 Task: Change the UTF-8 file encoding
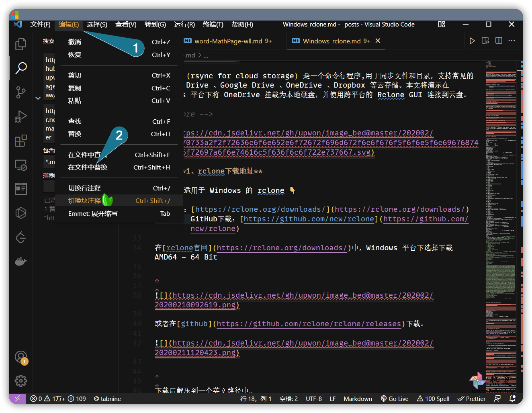(x=314, y=399)
